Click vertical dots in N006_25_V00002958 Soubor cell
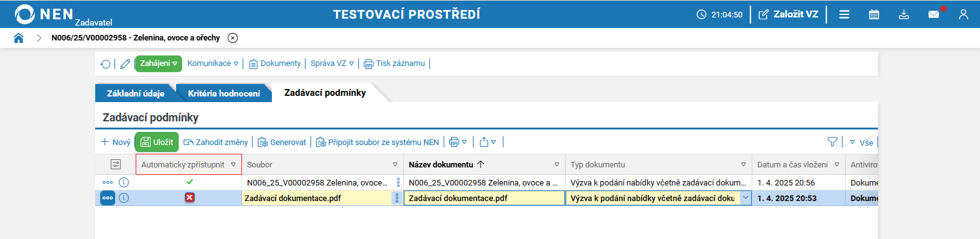 [399, 182]
